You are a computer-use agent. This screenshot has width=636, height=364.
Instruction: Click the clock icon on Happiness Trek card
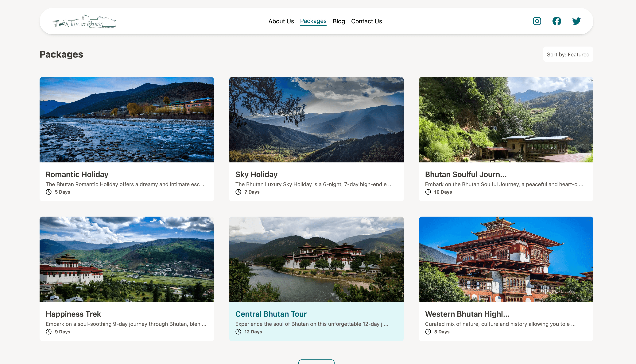click(x=48, y=332)
